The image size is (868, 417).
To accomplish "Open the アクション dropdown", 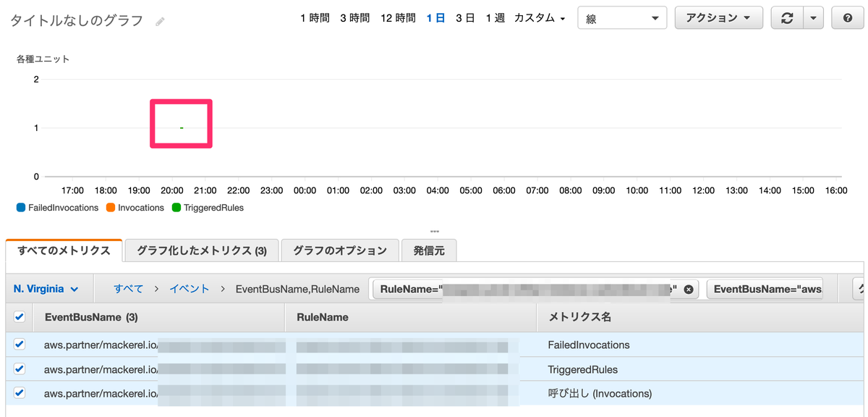I will (x=718, y=17).
